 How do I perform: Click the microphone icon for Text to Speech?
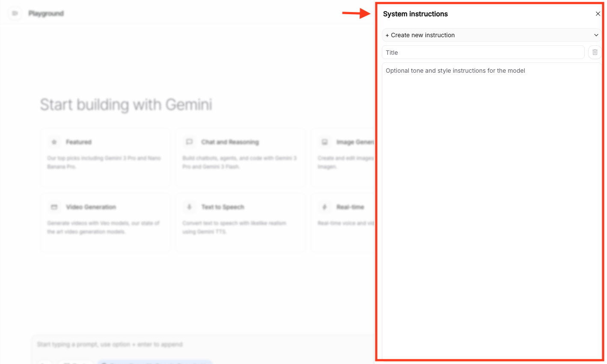tap(189, 207)
